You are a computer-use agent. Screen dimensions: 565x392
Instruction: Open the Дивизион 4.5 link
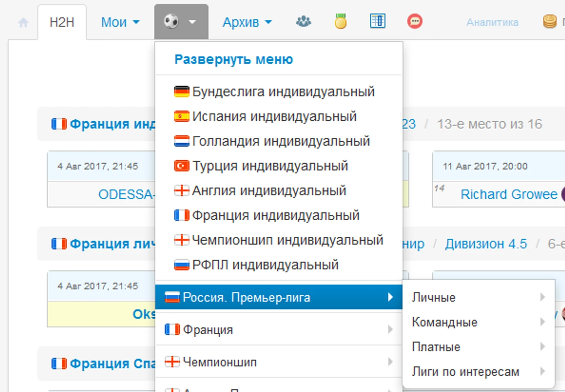click(486, 244)
